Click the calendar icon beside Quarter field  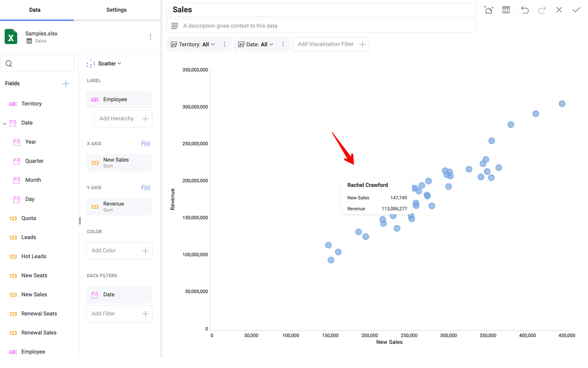(17, 161)
